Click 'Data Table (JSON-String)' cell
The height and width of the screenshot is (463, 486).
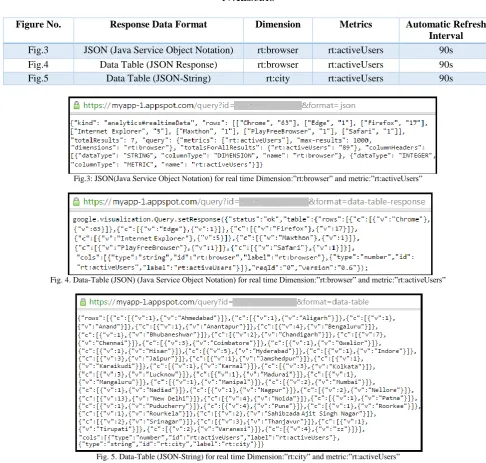tap(158, 79)
